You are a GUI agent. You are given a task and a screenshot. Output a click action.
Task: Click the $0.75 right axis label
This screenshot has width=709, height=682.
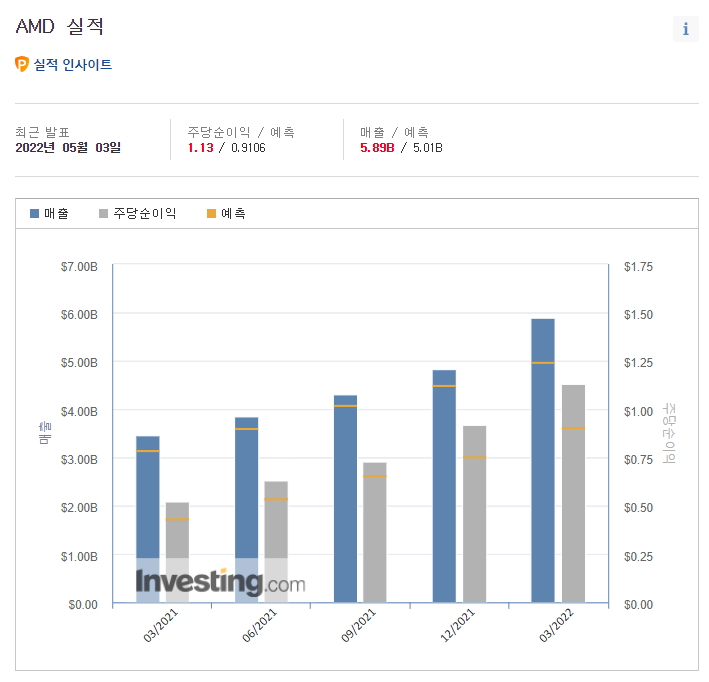tap(638, 459)
